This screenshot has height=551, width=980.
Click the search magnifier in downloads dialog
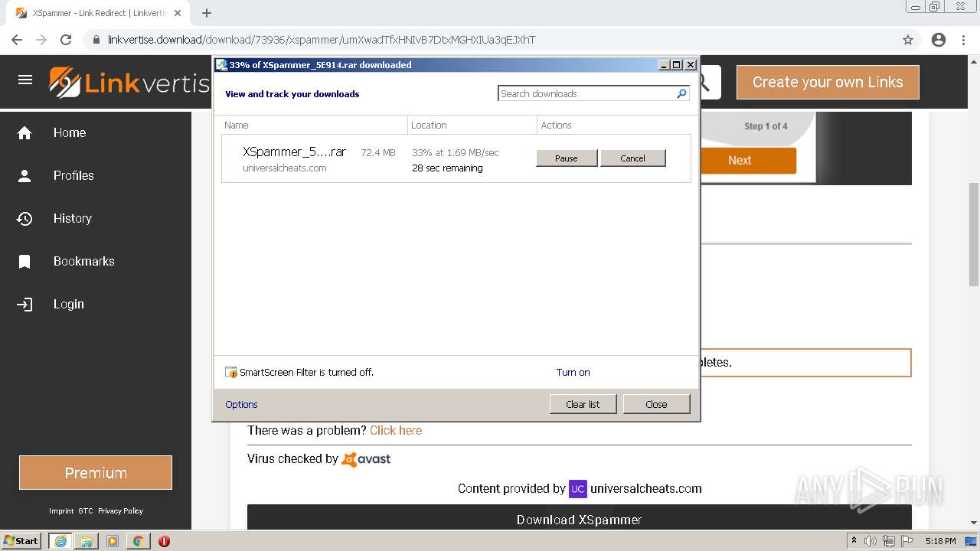point(681,93)
